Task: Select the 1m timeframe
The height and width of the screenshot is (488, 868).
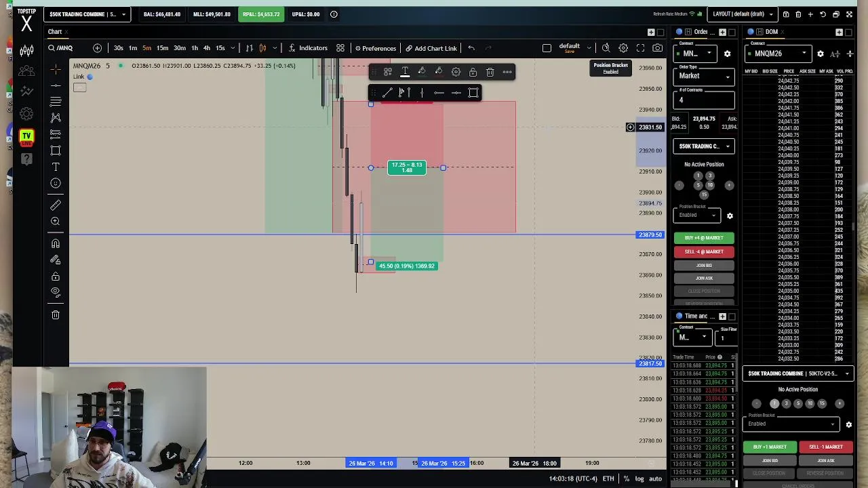Action: [x=133, y=48]
